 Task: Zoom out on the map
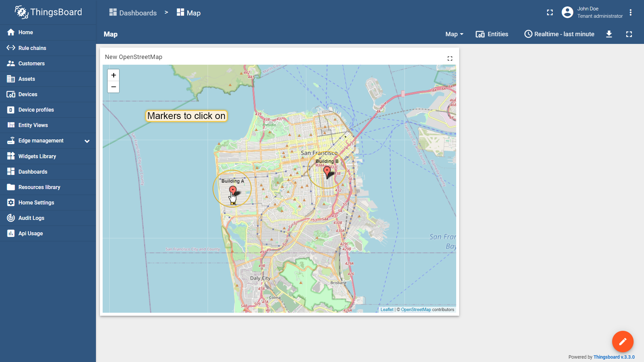pyautogui.click(x=113, y=87)
